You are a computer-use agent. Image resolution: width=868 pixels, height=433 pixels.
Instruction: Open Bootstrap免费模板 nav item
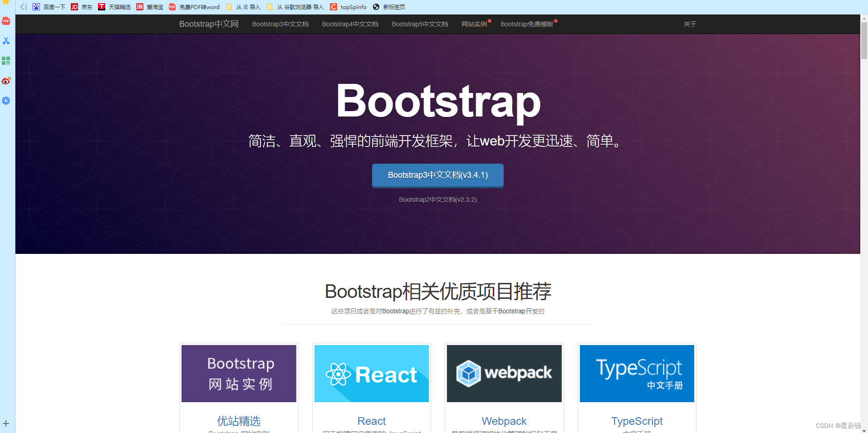(527, 24)
